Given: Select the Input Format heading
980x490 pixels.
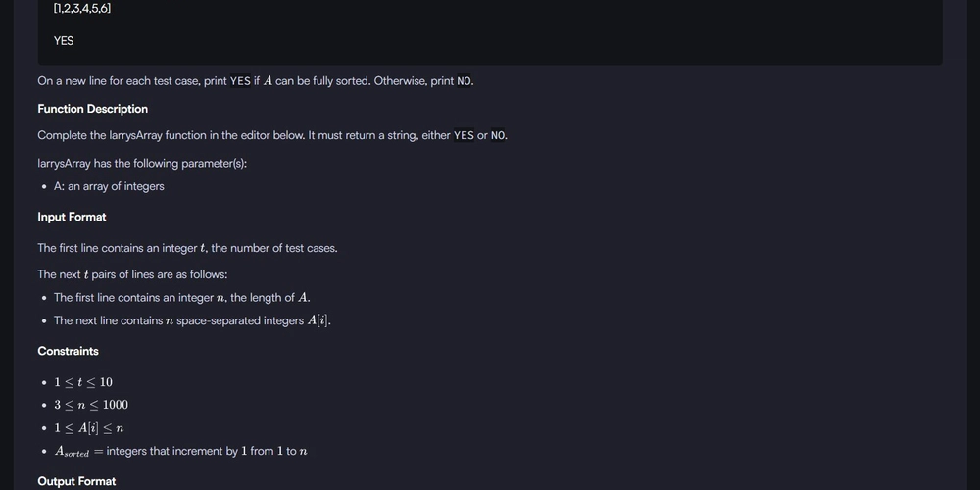Looking at the screenshot, I should 72,217.
